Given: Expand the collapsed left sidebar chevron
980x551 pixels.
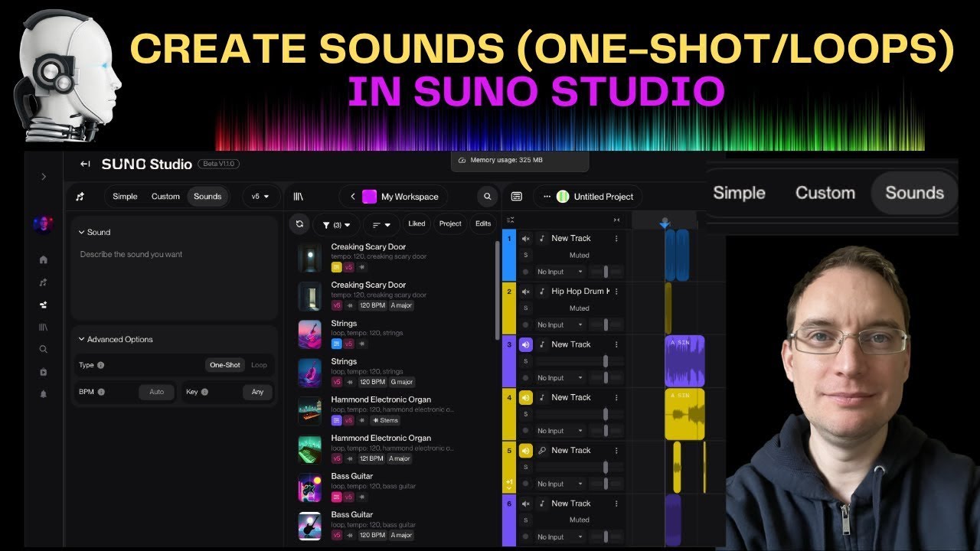Looking at the screenshot, I should pos(44,177).
